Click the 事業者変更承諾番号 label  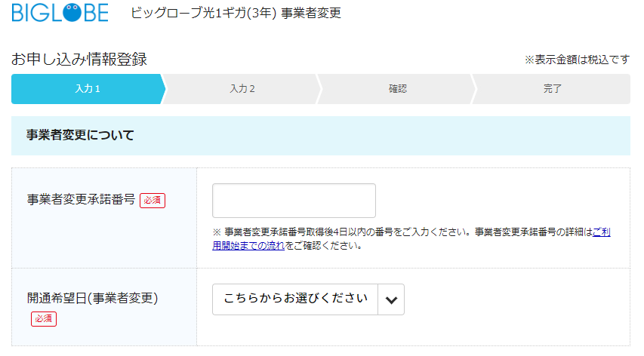(x=81, y=200)
